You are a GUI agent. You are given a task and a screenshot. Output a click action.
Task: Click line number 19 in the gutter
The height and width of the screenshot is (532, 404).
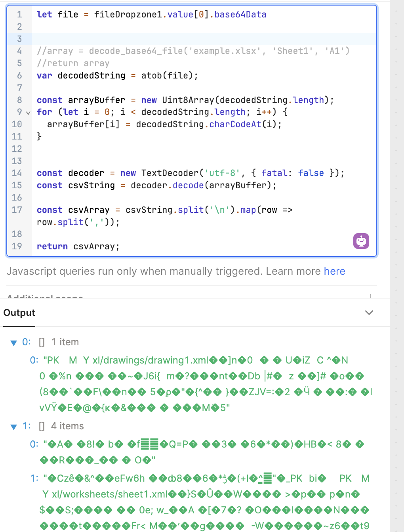point(17,247)
